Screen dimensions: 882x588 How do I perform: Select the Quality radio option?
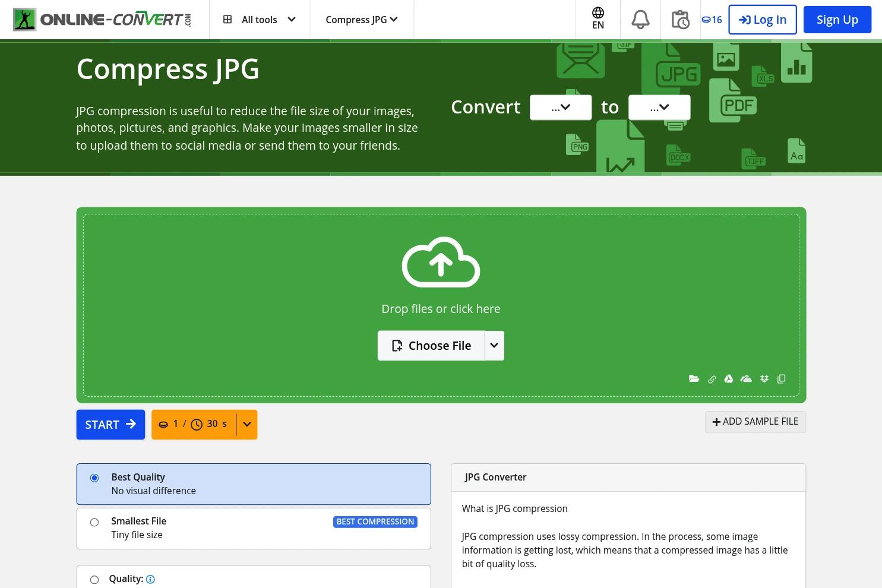coord(94,580)
